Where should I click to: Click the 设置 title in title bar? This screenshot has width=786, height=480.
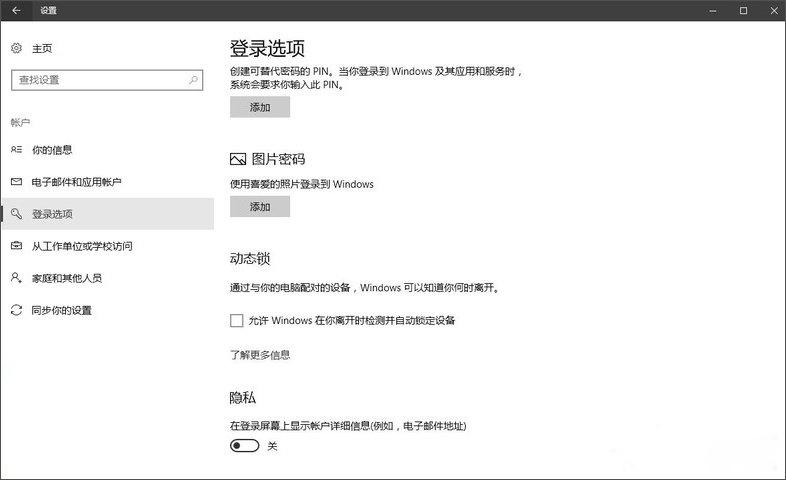click(48, 11)
